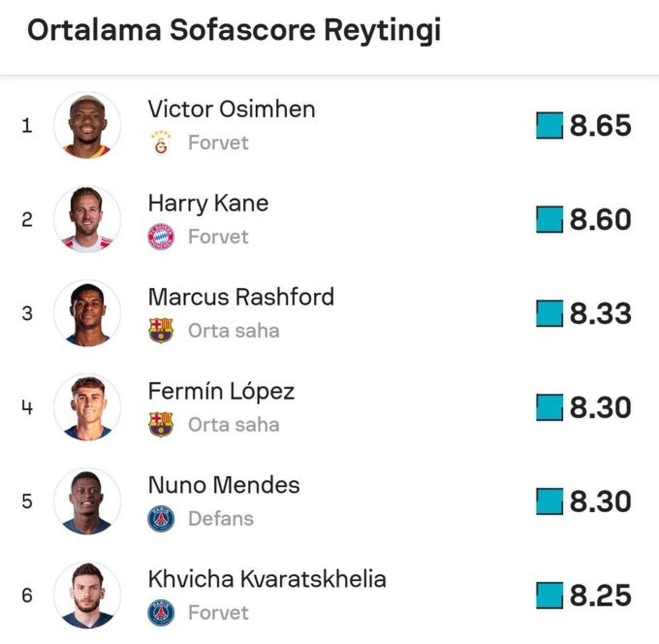The image size is (659, 644).
Task: Open Victor Osimhen's player name link
Action: click(x=231, y=109)
